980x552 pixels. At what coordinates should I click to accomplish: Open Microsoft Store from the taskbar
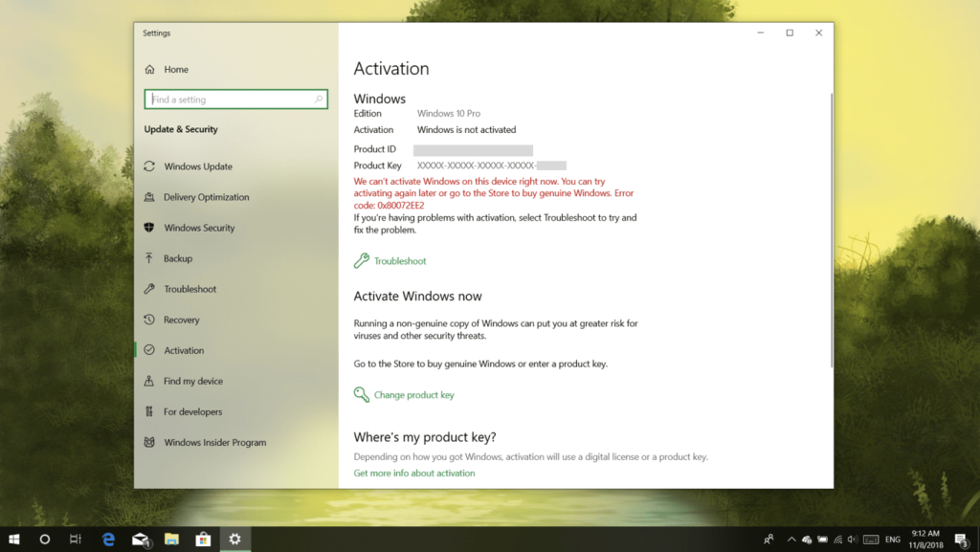point(203,539)
